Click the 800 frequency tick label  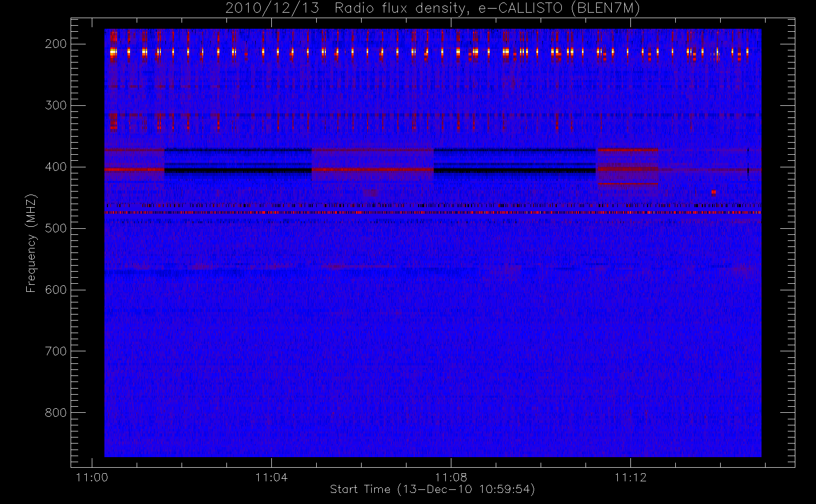pos(56,413)
